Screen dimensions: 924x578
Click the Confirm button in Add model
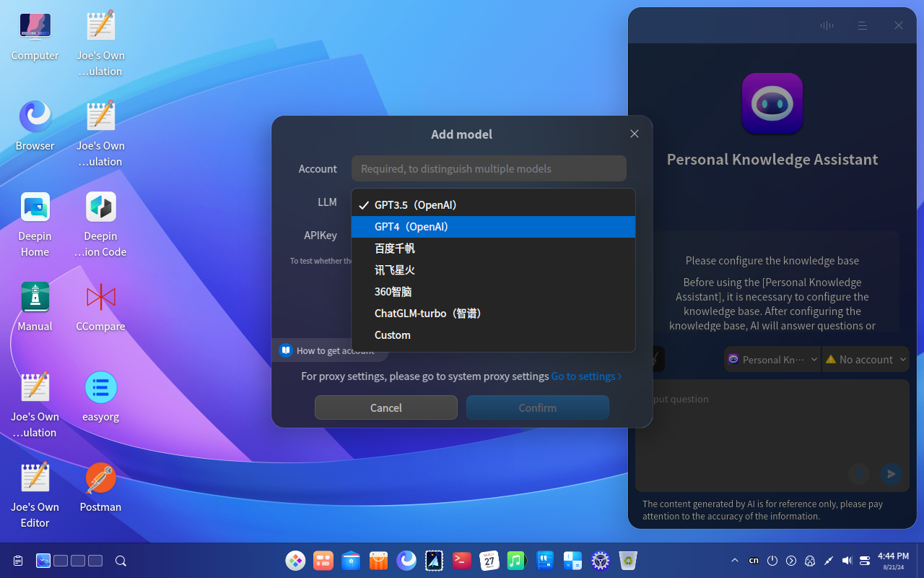537,407
